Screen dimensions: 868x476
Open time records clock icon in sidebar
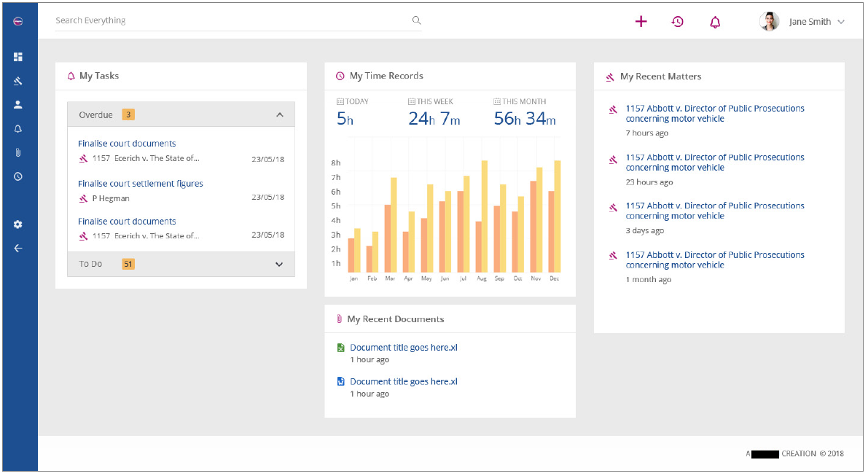(18, 176)
